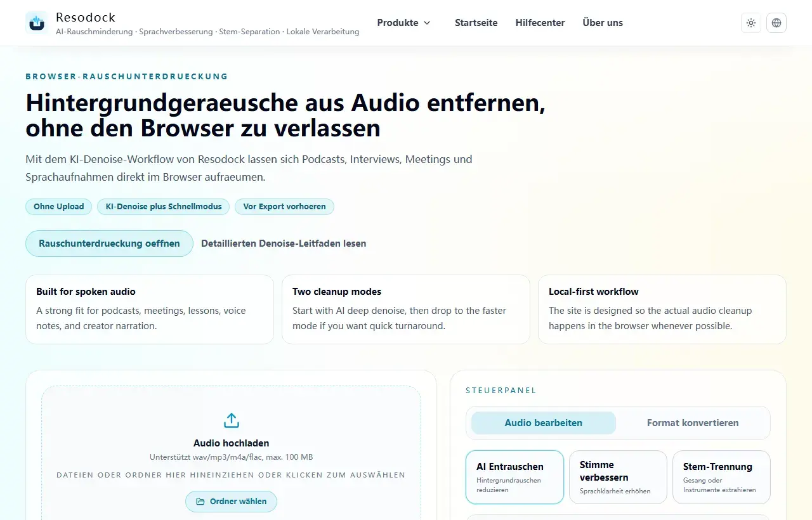This screenshot has width=812, height=520.
Task: Open the language globe icon
Action: pyautogui.click(x=776, y=23)
